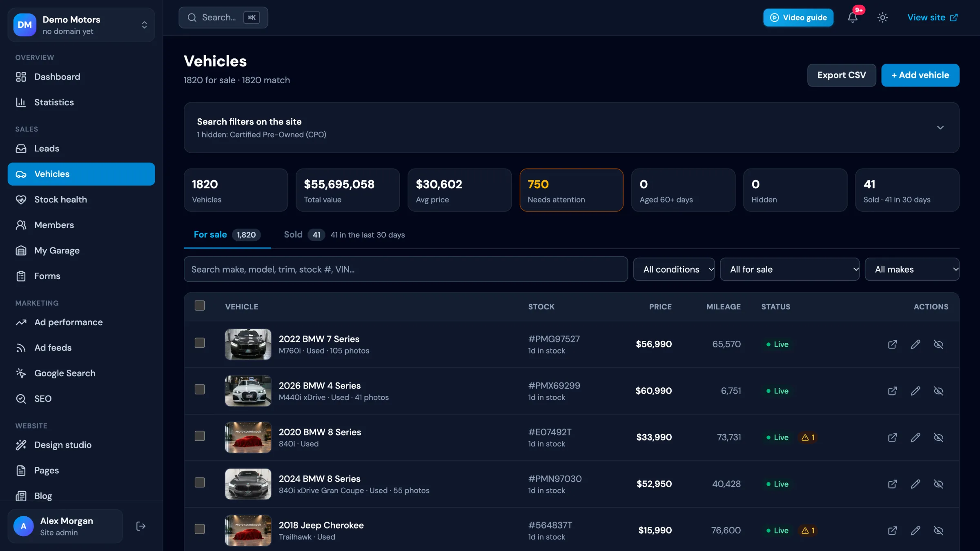This screenshot has width=980, height=551.
Task: Open My Garage in sidebar
Action: pyautogui.click(x=81, y=251)
